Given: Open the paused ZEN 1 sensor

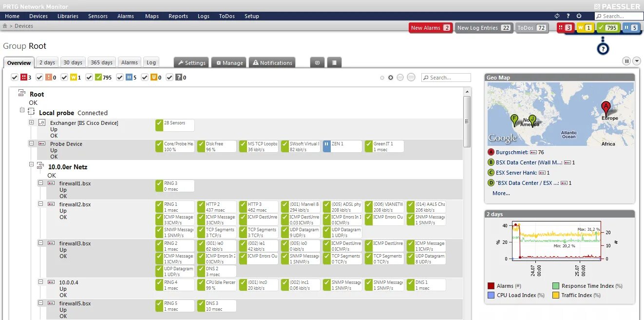Looking at the screenshot, I should 342,146.
